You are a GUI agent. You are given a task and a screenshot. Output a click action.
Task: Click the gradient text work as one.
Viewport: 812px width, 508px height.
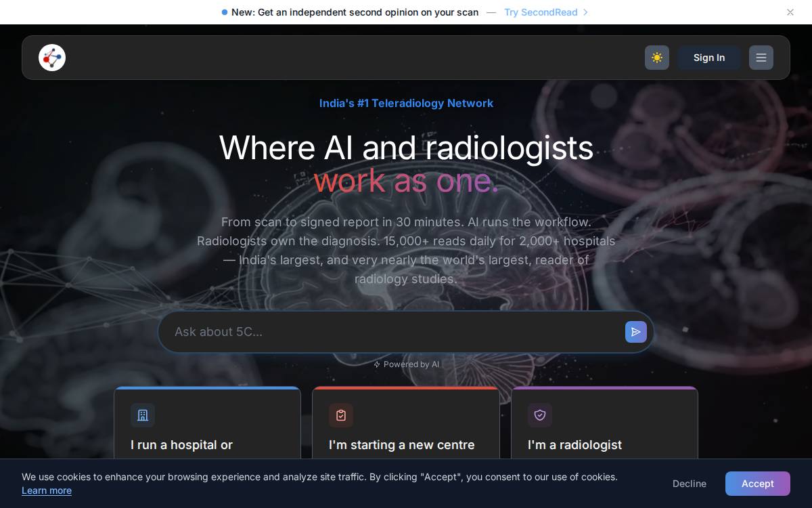[406, 181]
